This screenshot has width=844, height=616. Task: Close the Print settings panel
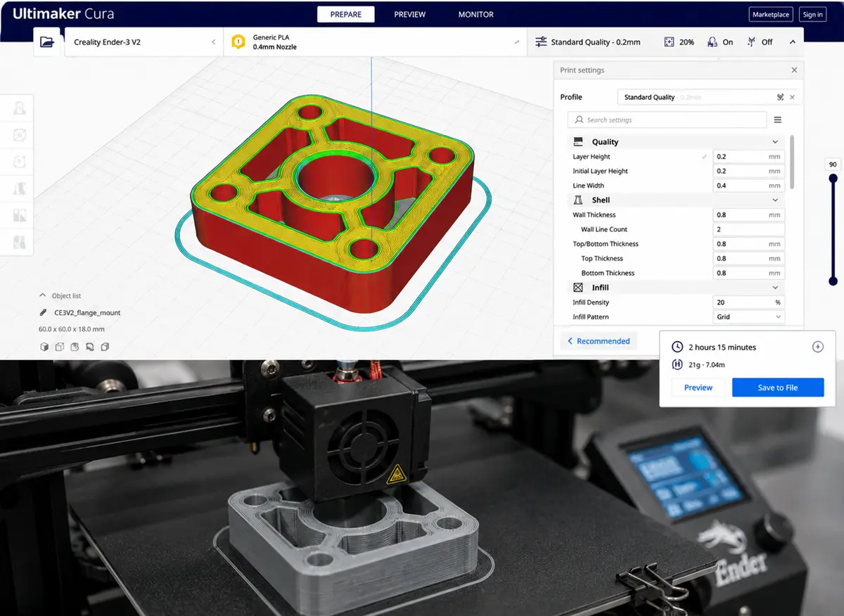[x=794, y=70]
